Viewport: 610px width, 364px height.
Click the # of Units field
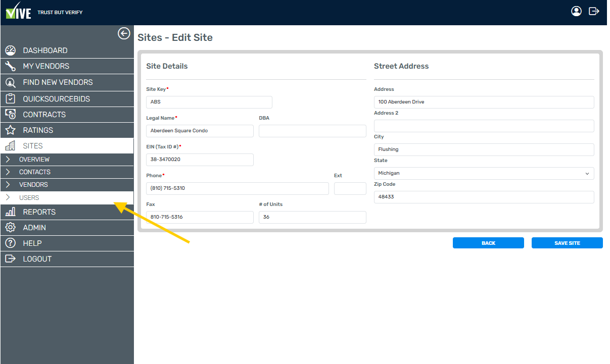312,217
